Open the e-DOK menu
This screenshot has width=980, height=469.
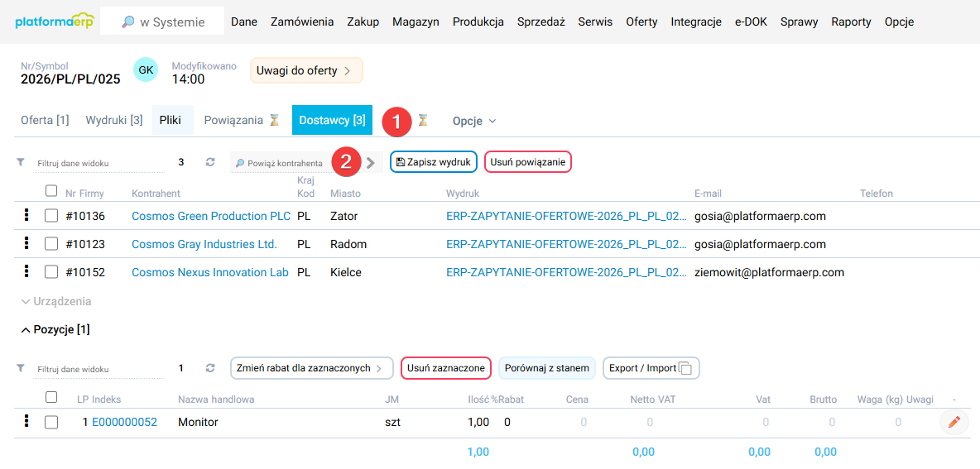(x=752, y=22)
